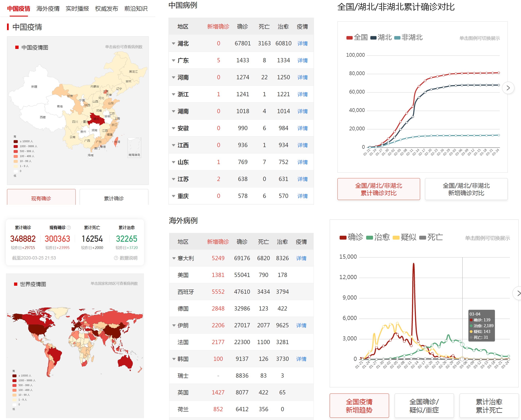Click the 500 - 999 人 world legend swatch
This screenshot has height=420, width=521.
click(15, 385)
